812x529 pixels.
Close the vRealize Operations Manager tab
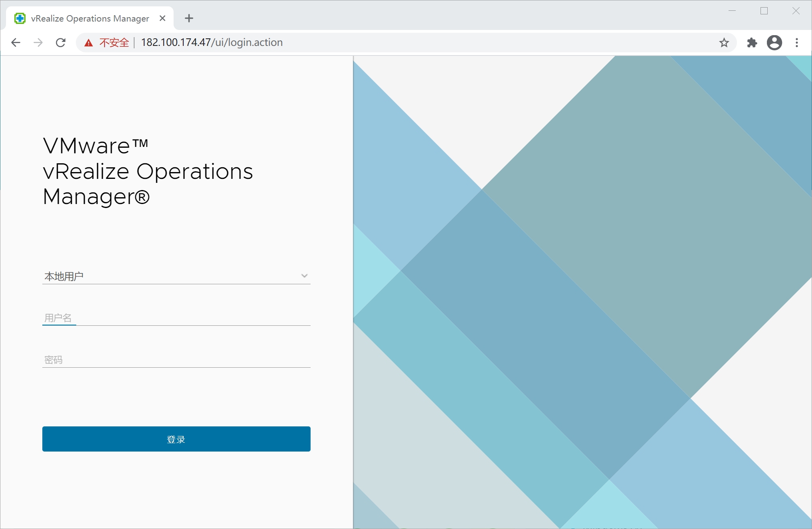pos(162,18)
